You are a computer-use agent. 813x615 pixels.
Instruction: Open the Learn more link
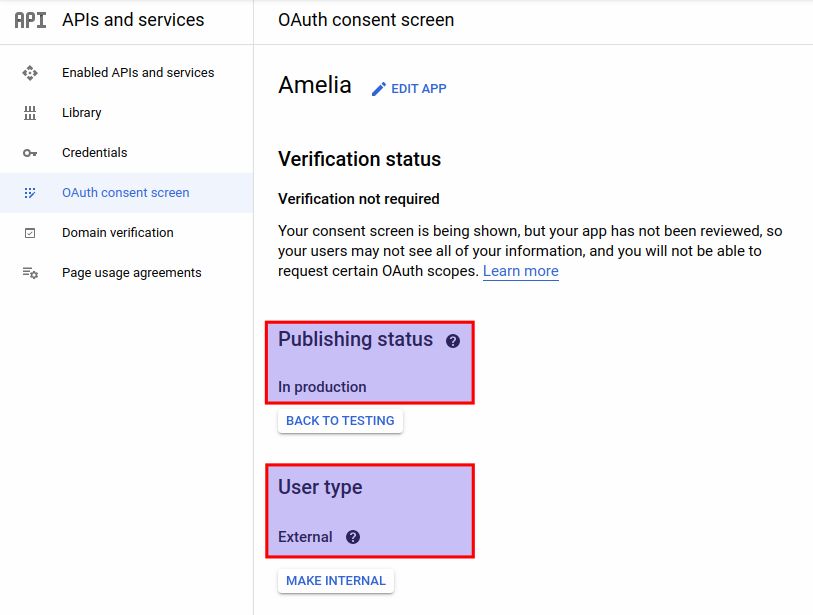pyautogui.click(x=520, y=271)
